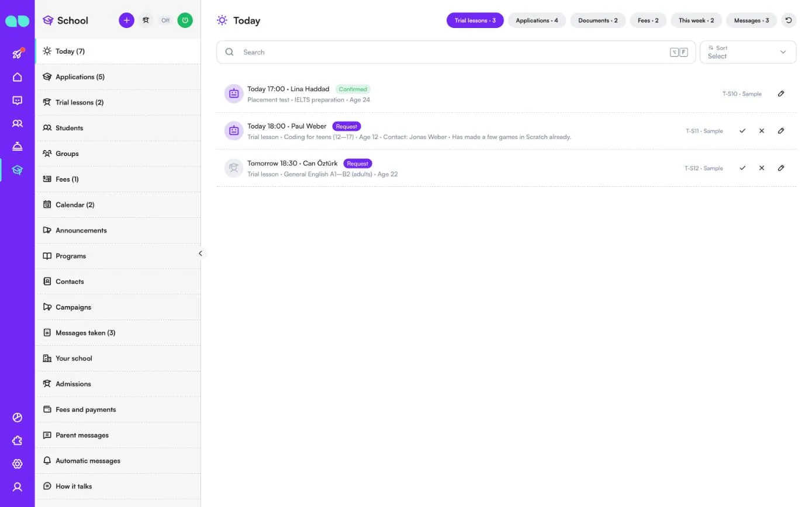Click the purple plus add button

click(126, 20)
